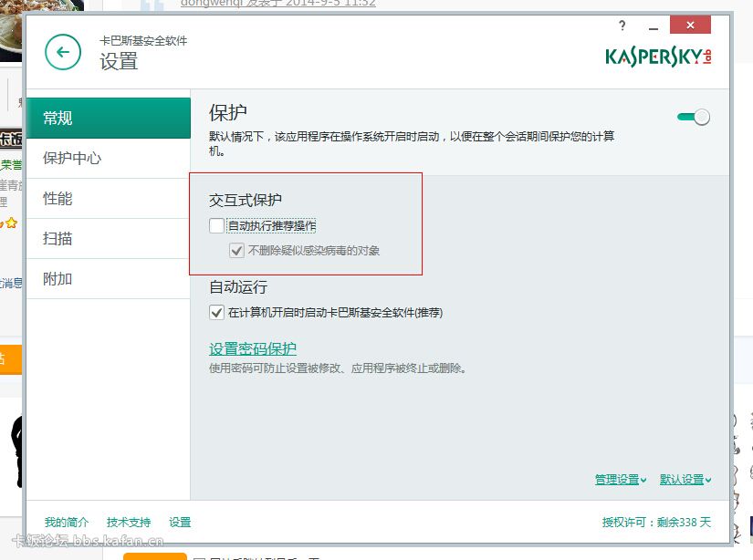Click 设置 link in footer
Screen dimensions: 753x560
[180, 522]
